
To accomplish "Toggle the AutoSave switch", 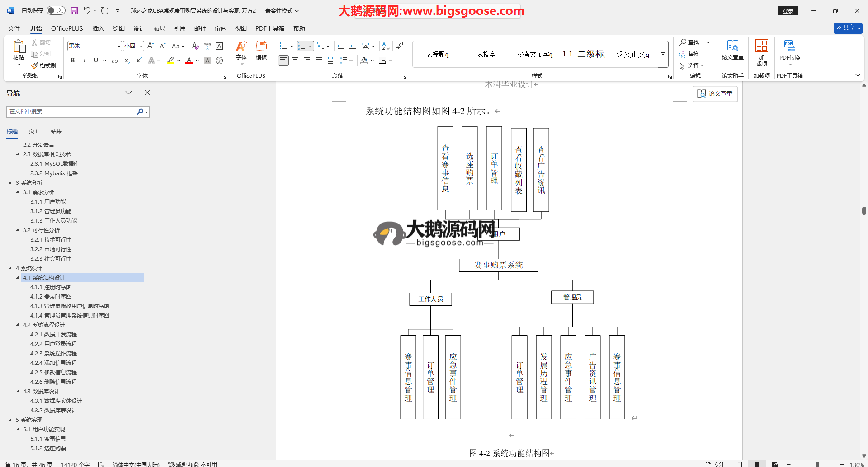I will [56, 10].
